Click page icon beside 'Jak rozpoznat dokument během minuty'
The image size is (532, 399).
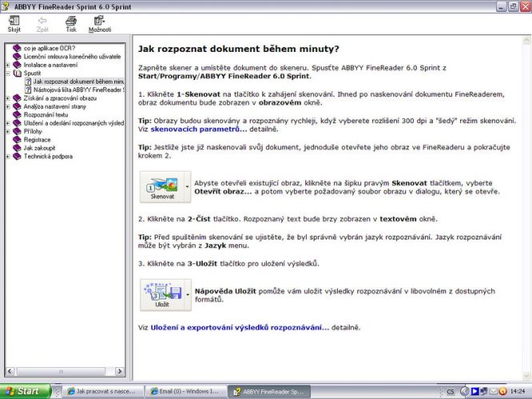point(28,81)
